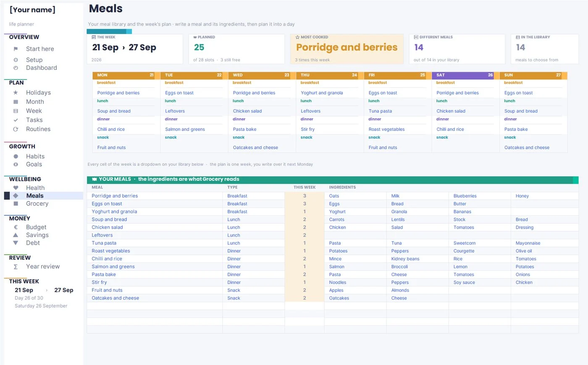The width and height of the screenshot is (588, 365).
Task: Open Sunday lunch dropdown Soup and bread
Action: [533, 111]
